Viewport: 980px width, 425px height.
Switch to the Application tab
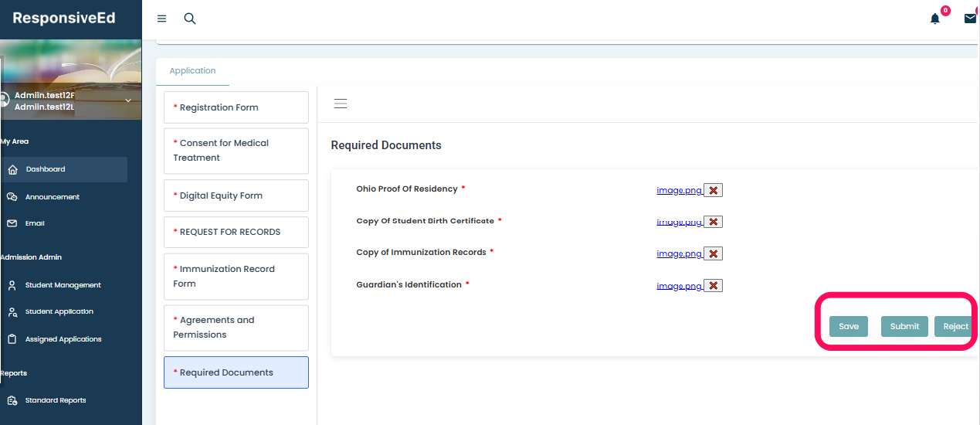(192, 70)
